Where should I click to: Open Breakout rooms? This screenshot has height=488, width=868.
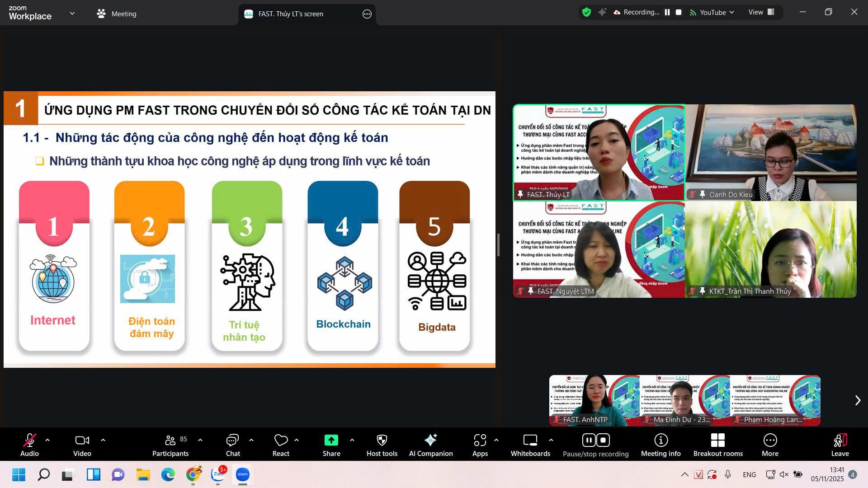[x=718, y=445]
